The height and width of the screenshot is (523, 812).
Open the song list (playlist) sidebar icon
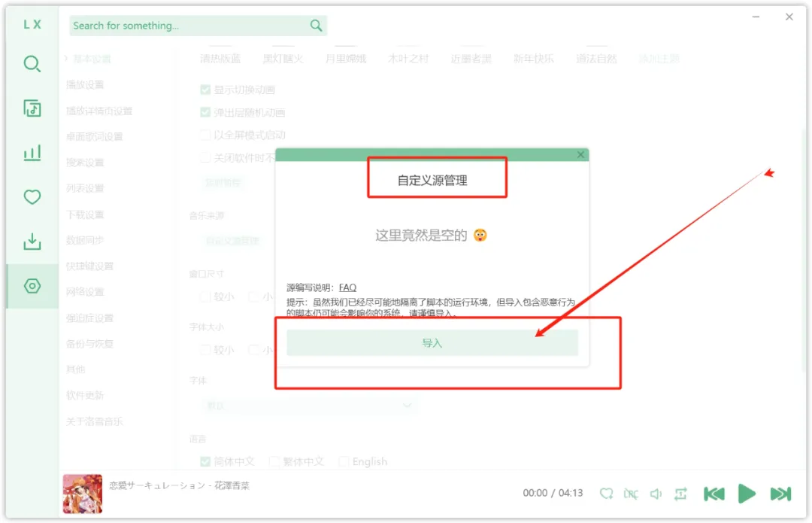click(x=32, y=108)
